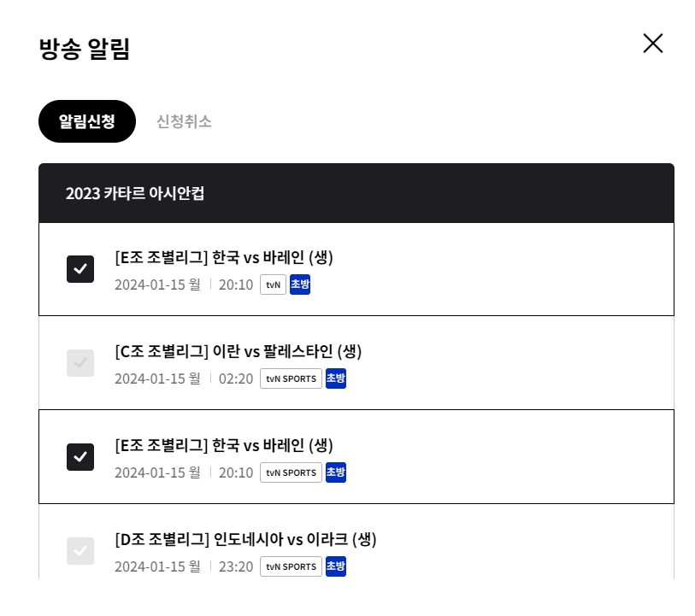
Task: Click the date on the Indonesia vs Iraq row
Action: click(x=158, y=566)
